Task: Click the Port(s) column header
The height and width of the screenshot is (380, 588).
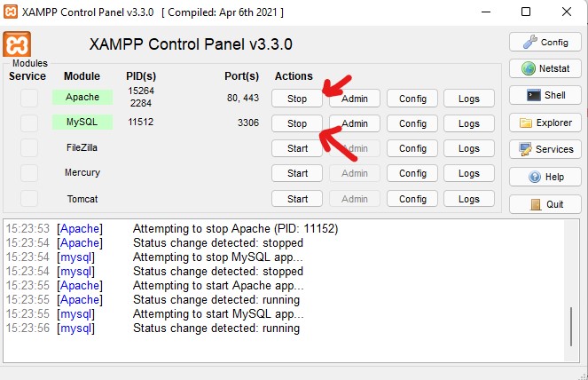Action: coord(241,76)
